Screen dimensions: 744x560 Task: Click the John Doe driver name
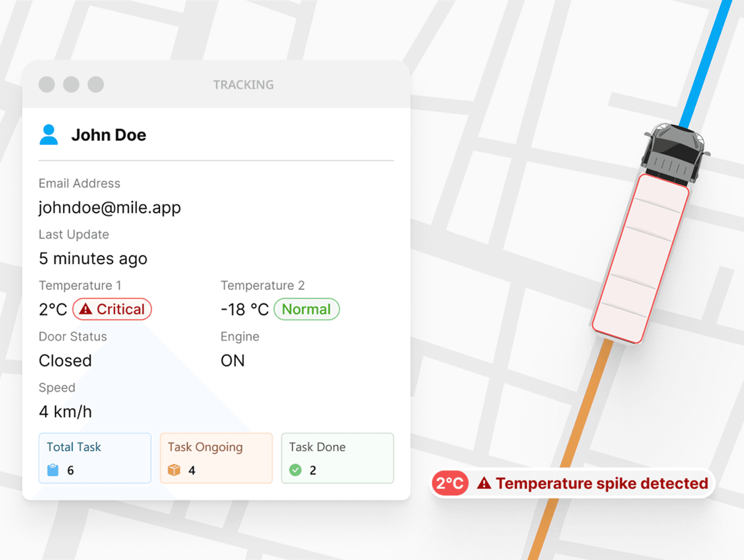(109, 135)
